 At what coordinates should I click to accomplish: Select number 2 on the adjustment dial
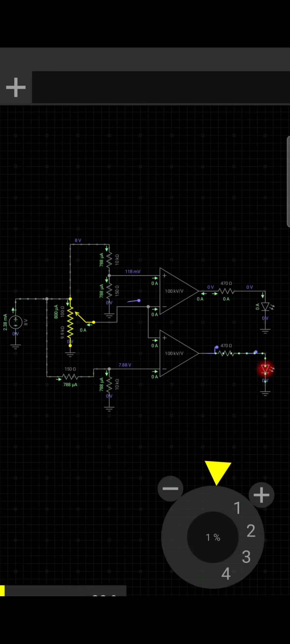[251, 531]
